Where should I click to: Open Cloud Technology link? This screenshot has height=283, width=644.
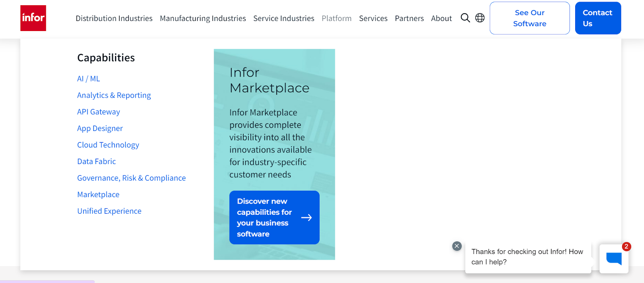tap(108, 145)
